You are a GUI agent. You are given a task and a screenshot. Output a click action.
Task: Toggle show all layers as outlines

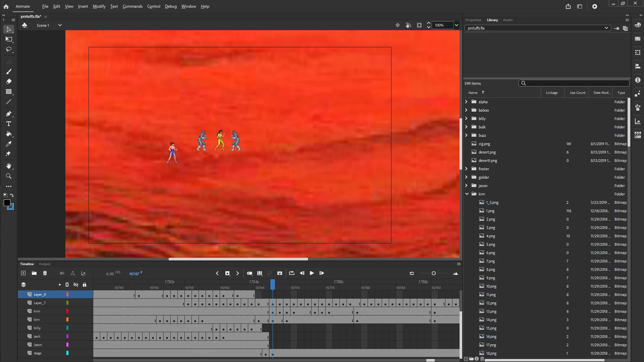click(67, 285)
